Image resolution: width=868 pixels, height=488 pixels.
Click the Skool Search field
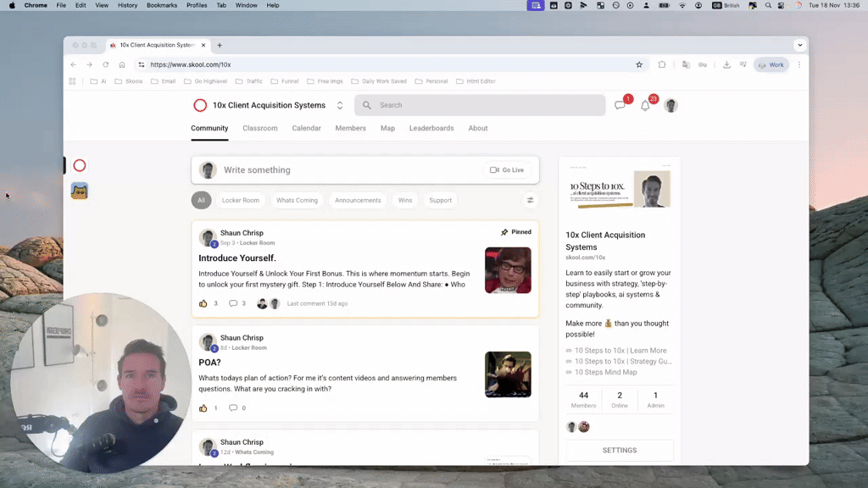click(x=480, y=105)
